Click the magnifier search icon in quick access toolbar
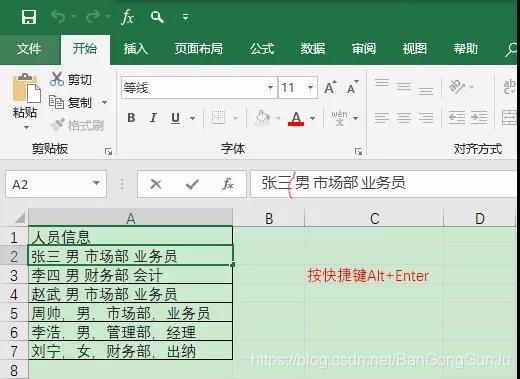Image resolution: width=520 pixels, height=379 pixels. click(157, 17)
